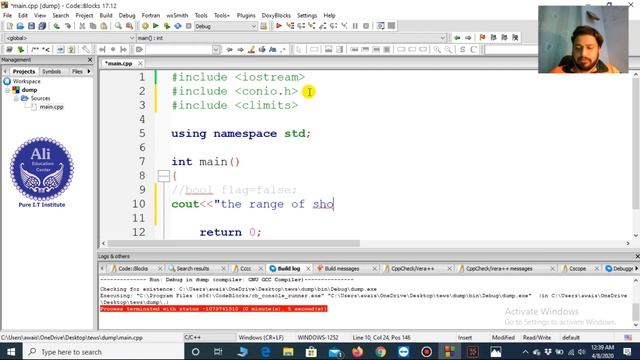
Task: Open Chrome from the taskbar
Action: point(380,352)
